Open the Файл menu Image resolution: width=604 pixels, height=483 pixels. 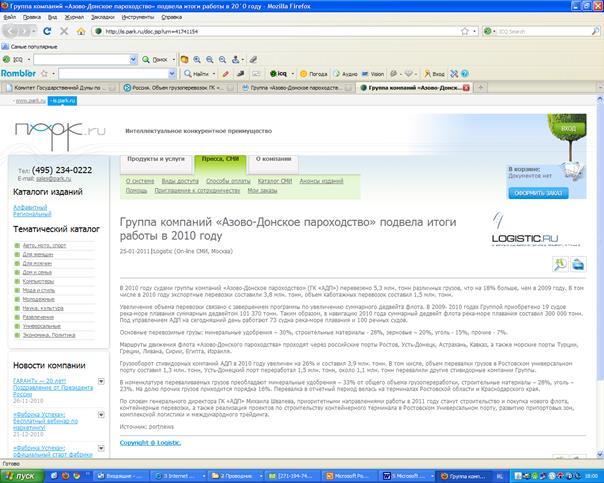[x=10, y=17]
